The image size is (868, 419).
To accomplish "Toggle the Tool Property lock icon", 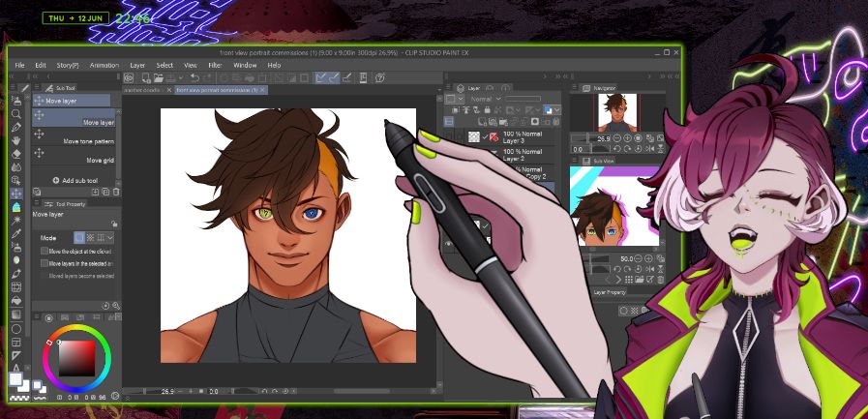I will [114, 224].
